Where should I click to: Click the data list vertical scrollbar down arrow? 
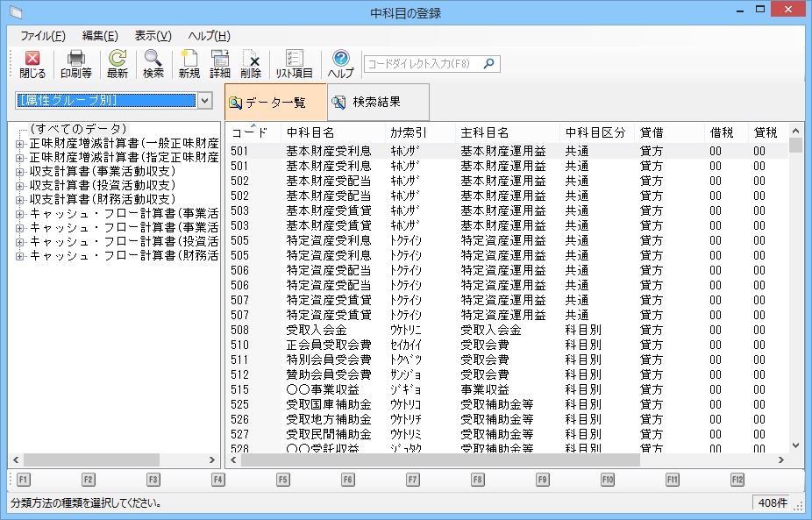click(796, 445)
